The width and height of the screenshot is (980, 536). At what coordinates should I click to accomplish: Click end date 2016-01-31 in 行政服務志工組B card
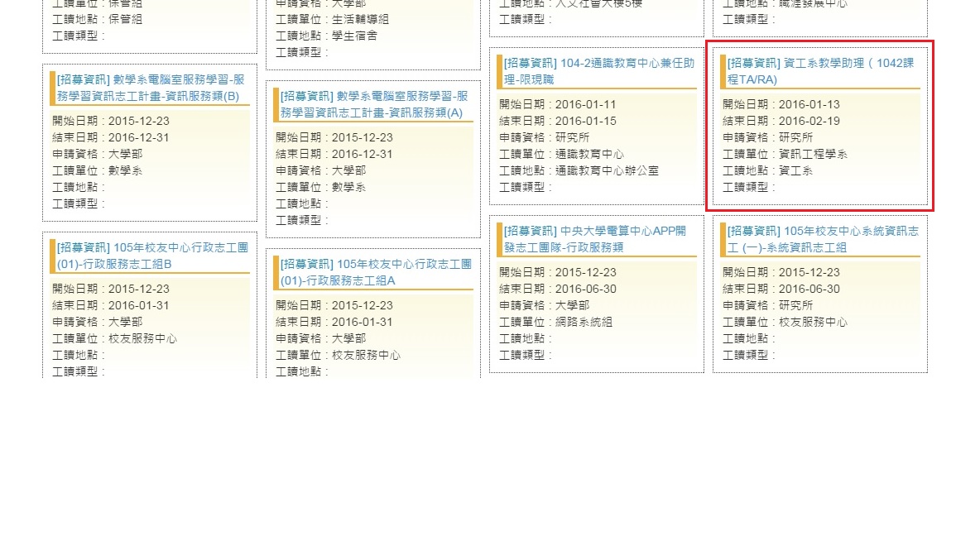coord(138,305)
